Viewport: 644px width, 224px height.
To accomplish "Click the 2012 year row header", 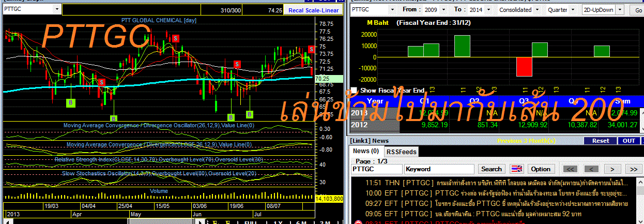I will pyautogui.click(x=375, y=124).
